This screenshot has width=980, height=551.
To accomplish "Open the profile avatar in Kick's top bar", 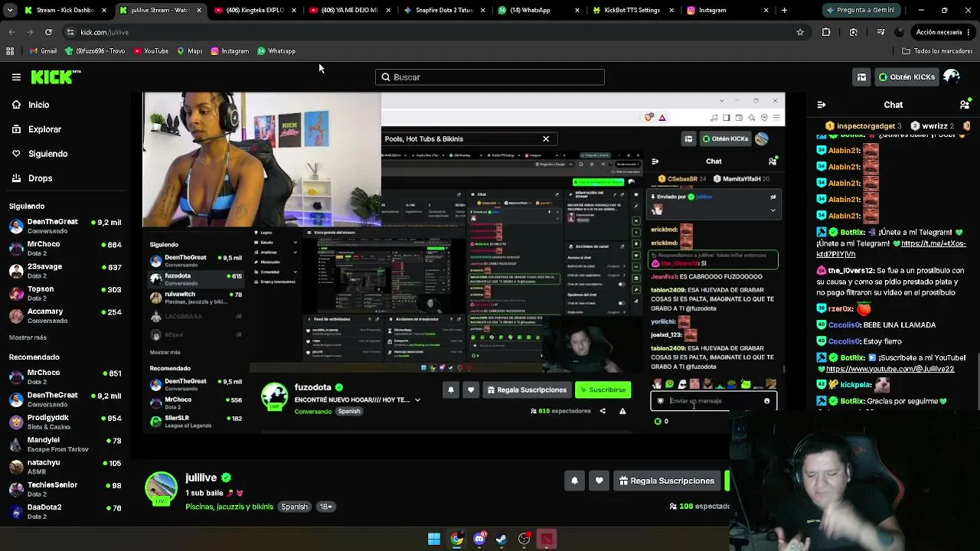I will pos(952,77).
